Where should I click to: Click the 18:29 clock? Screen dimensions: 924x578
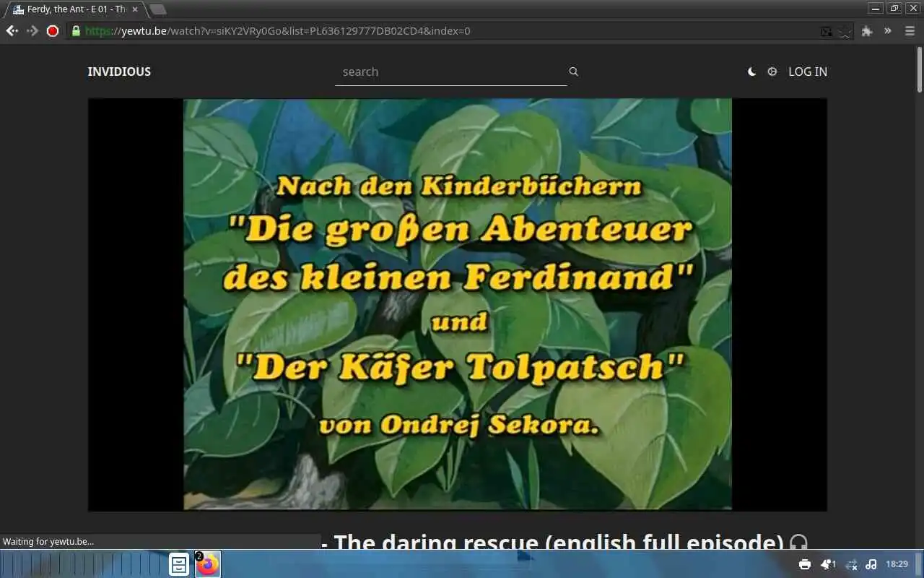pyautogui.click(x=897, y=564)
